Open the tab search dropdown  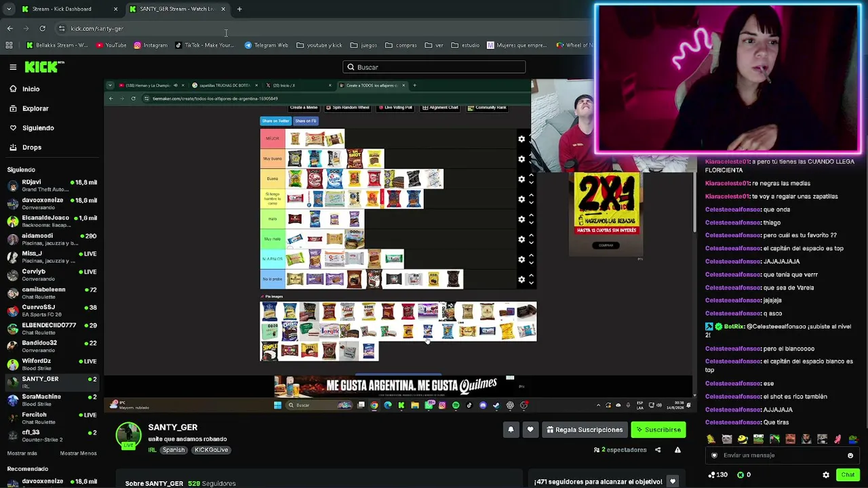[x=9, y=9]
